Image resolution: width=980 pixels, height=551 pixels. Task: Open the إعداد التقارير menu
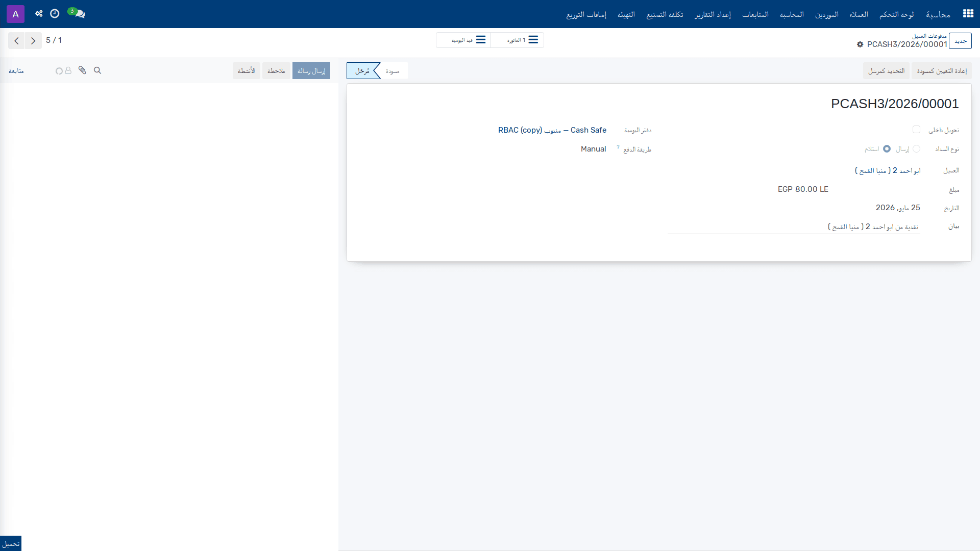713,14
